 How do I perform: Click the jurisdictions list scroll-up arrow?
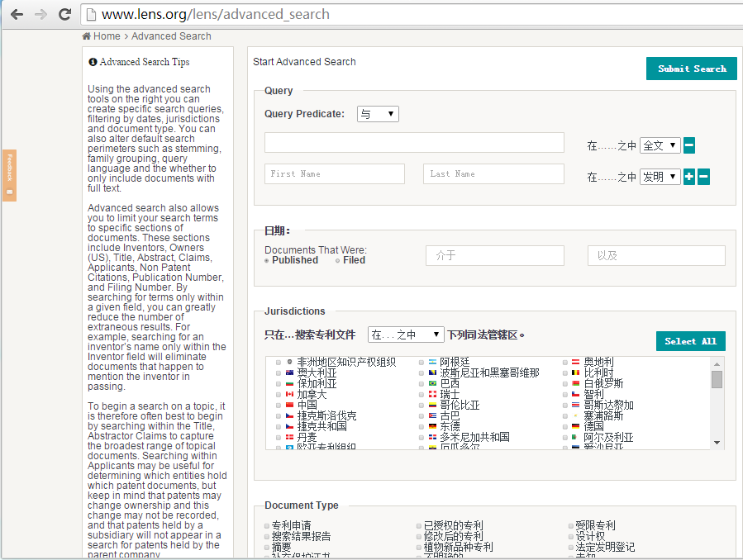coord(717,364)
